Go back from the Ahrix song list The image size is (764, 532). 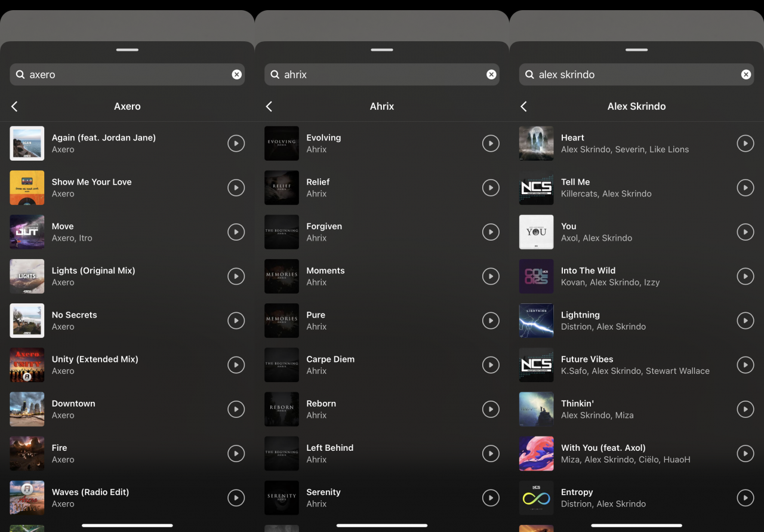pyautogui.click(x=269, y=106)
